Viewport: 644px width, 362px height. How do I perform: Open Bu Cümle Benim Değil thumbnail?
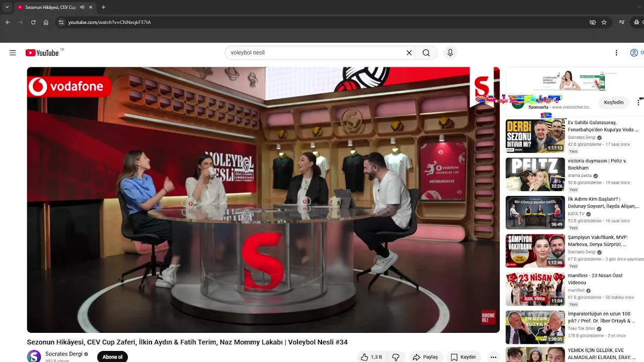(x=535, y=213)
